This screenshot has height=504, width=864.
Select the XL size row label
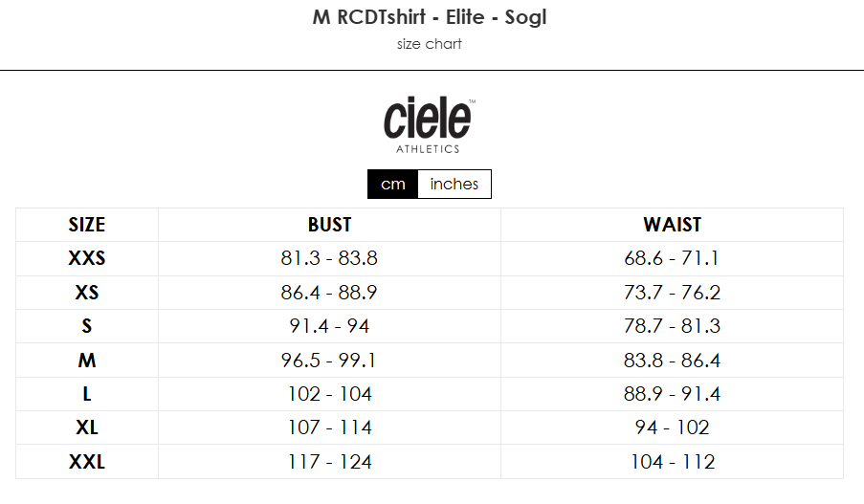click(87, 427)
